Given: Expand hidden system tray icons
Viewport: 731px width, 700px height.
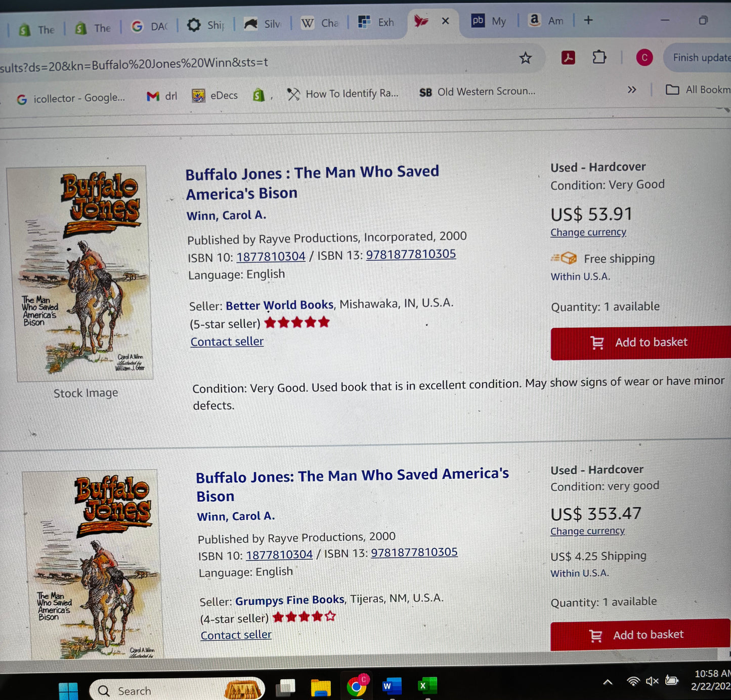Looking at the screenshot, I should tap(608, 682).
